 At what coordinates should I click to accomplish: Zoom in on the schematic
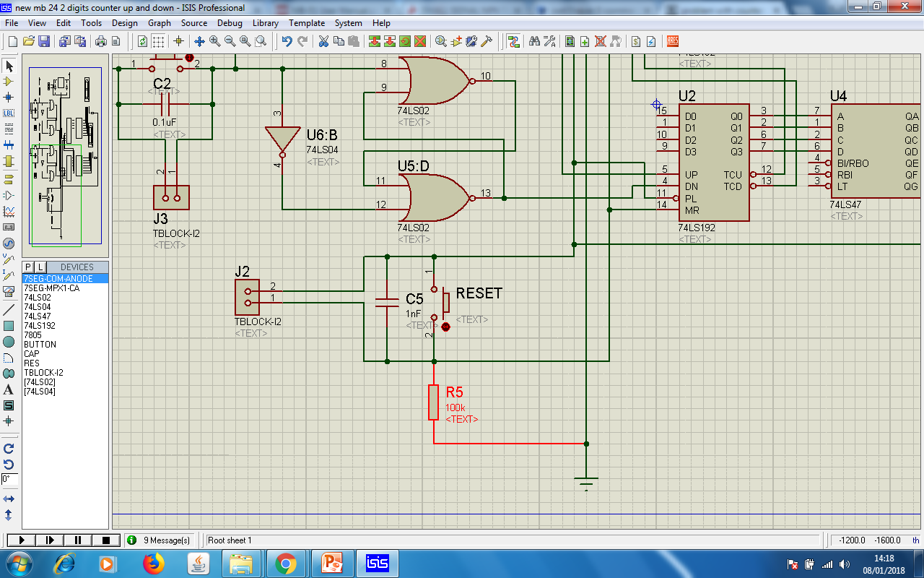pyautogui.click(x=215, y=41)
